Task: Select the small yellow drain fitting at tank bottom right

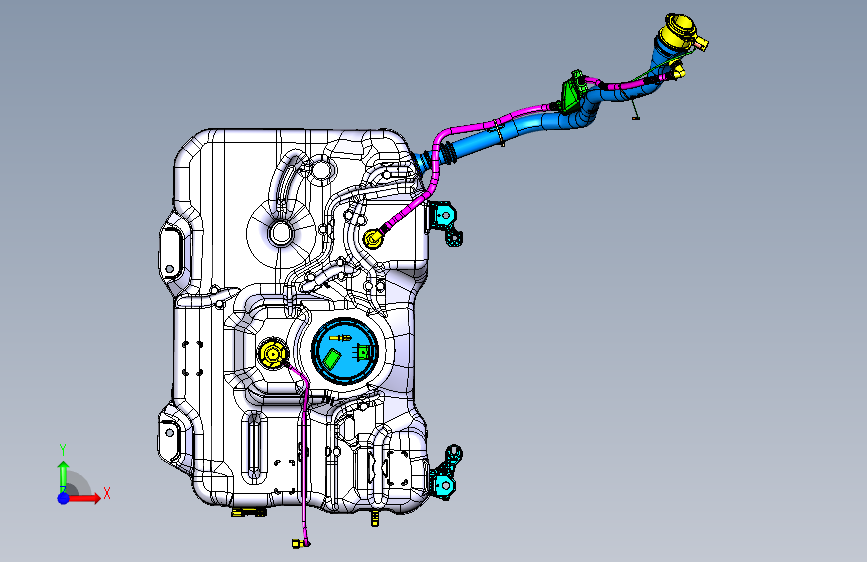Action: pyautogui.click(x=375, y=518)
